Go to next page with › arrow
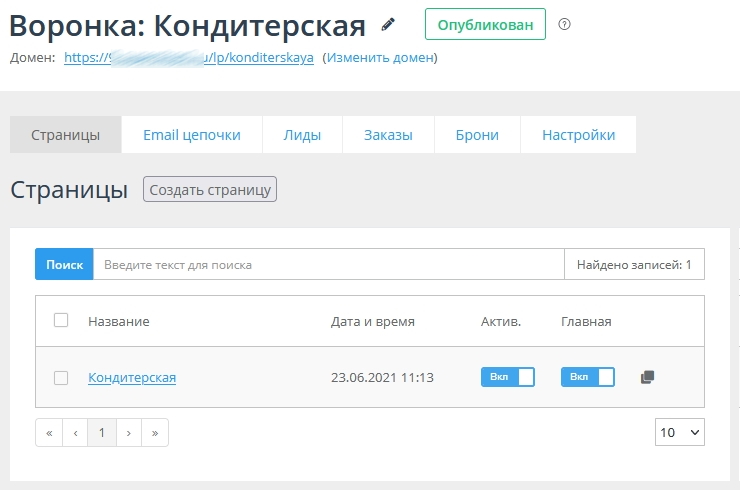The image size is (740, 490). coord(128,432)
